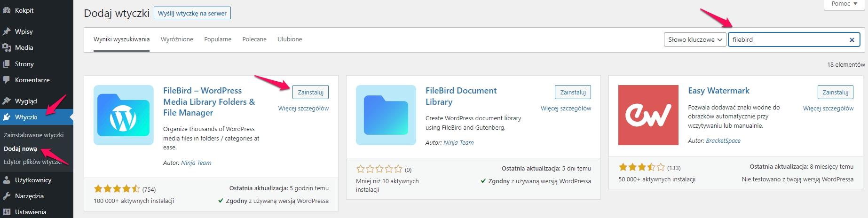Click the Komentarze menu label
This screenshot has width=868, height=218.
pyautogui.click(x=32, y=80)
